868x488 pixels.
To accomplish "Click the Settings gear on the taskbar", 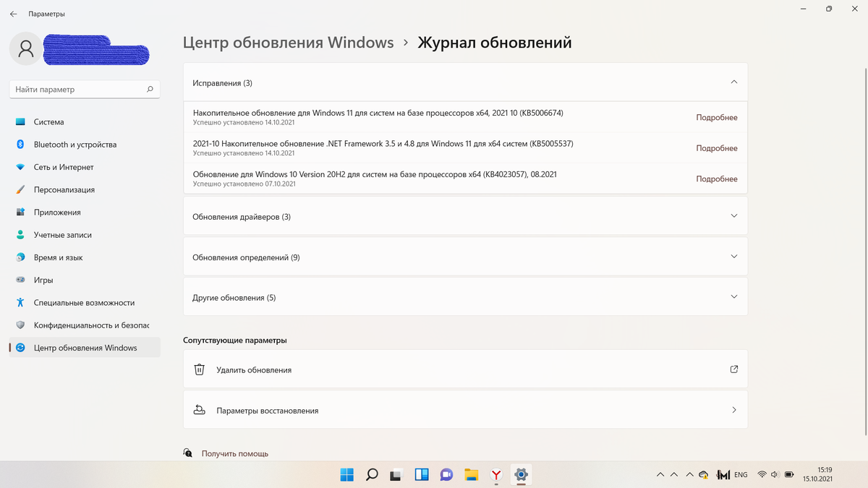I will click(x=521, y=475).
